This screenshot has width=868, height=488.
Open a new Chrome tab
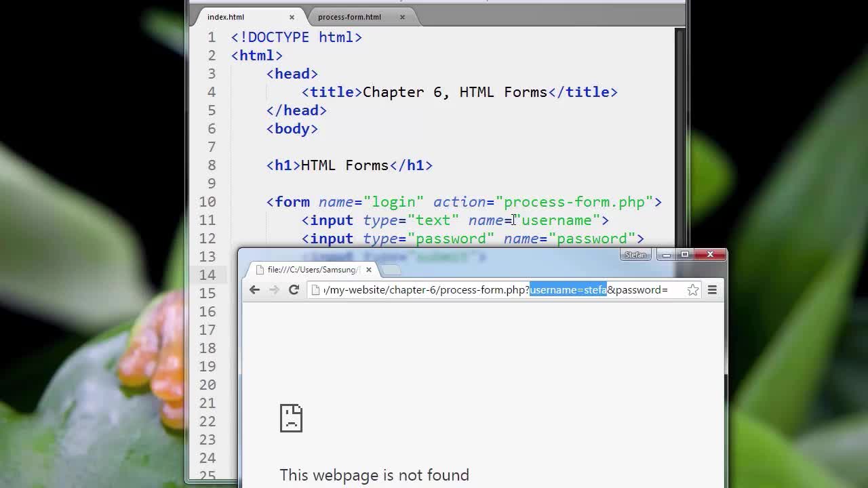(x=391, y=270)
